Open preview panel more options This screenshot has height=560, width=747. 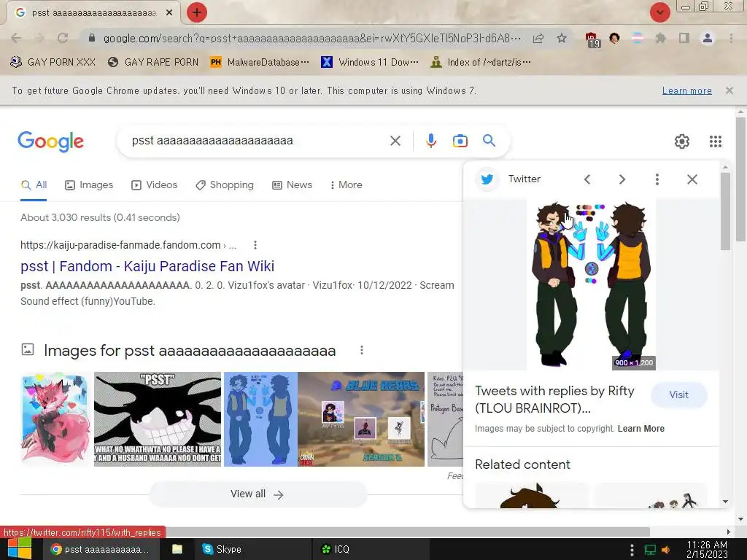click(x=657, y=179)
